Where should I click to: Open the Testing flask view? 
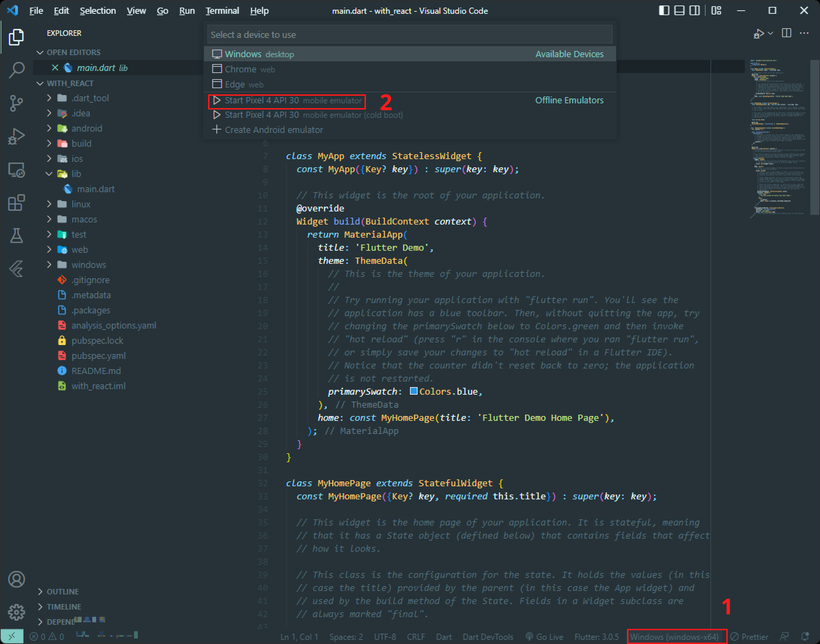pyautogui.click(x=16, y=236)
